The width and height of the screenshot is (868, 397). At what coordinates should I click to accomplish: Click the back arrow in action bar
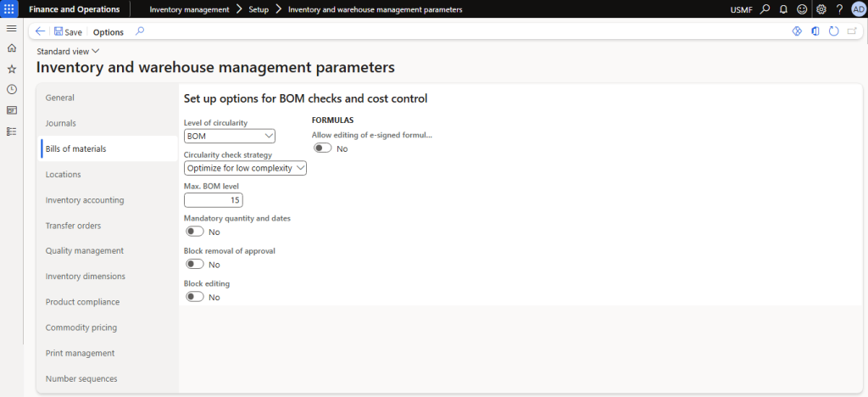[40, 31]
